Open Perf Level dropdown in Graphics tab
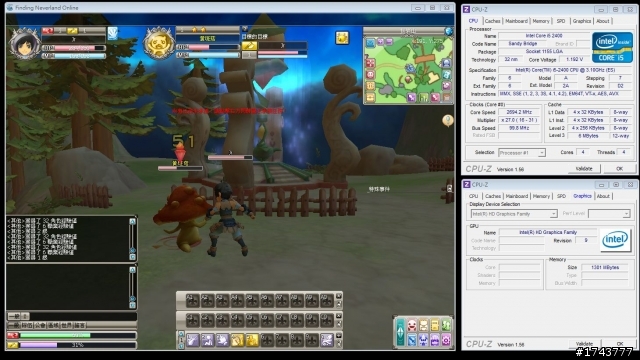This screenshot has width=640, height=360. 609,213
